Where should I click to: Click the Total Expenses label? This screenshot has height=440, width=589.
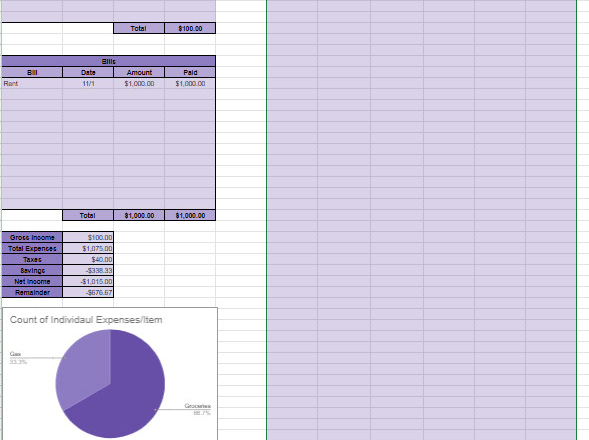pos(32,248)
